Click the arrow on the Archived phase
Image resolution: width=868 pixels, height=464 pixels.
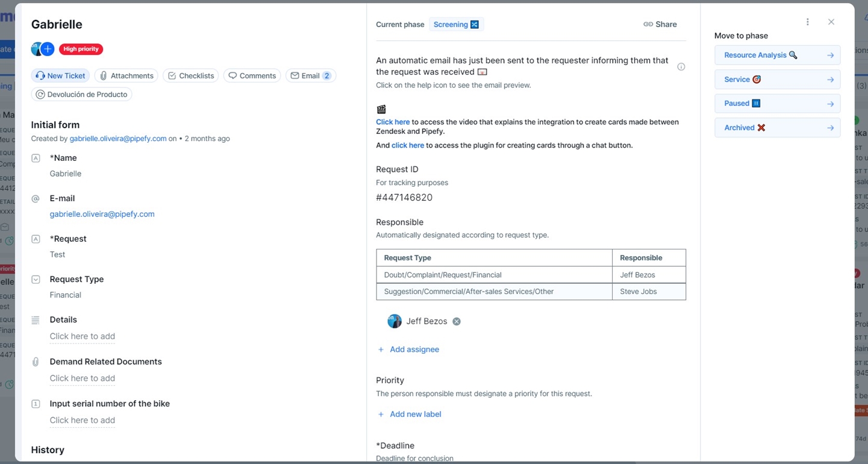[830, 128]
